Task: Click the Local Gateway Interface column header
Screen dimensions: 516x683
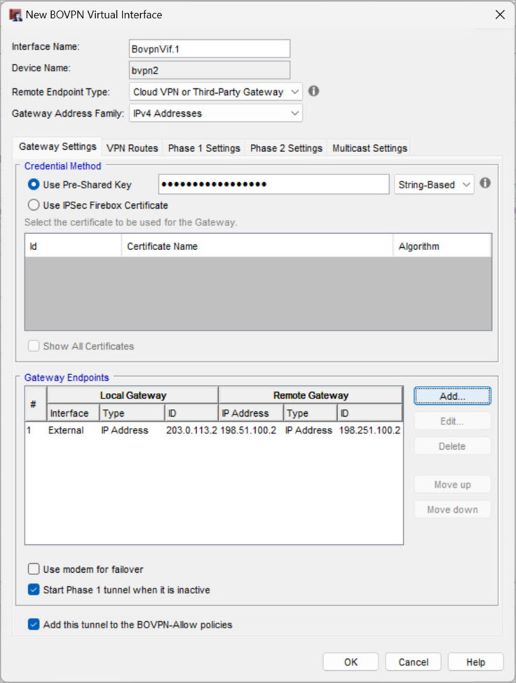Action: click(x=73, y=413)
